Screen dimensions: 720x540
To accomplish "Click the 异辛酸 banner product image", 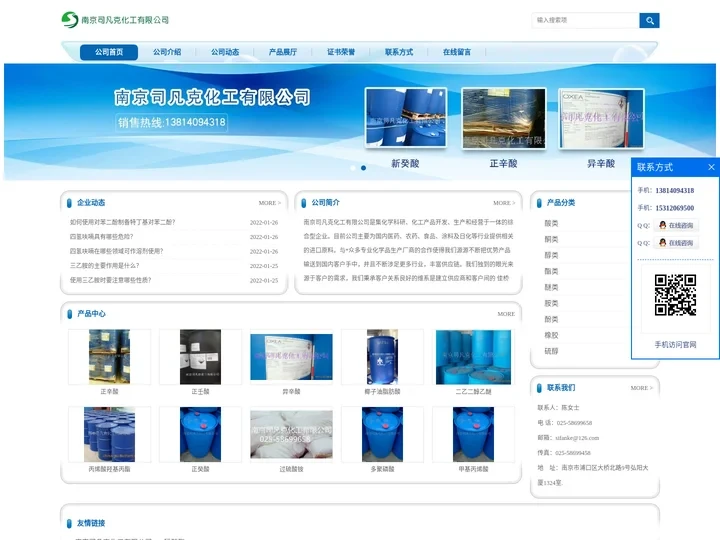I will pyautogui.click(x=602, y=118).
